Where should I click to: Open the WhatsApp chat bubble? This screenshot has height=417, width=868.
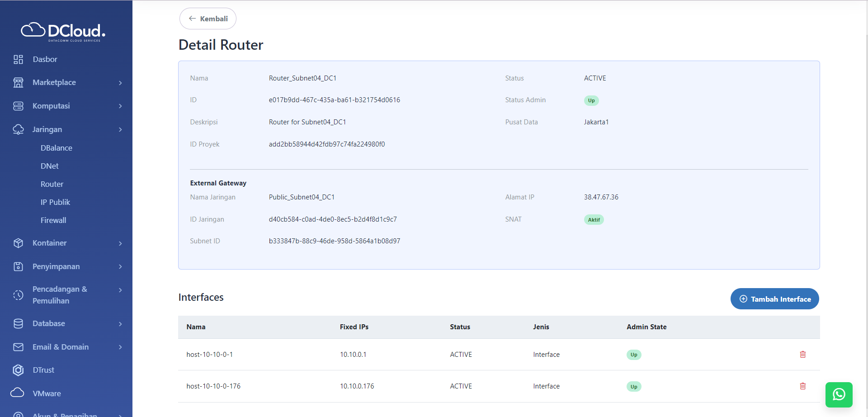839,394
